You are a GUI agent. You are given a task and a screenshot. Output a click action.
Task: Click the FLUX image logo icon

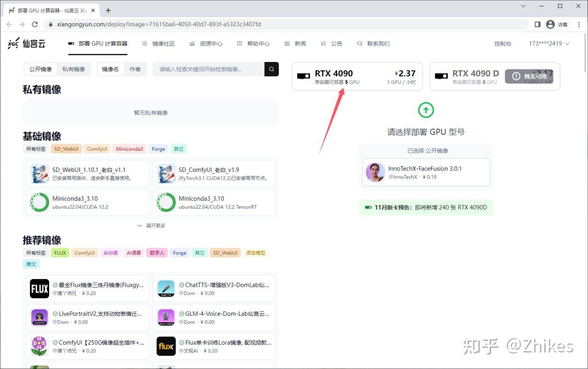point(40,289)
